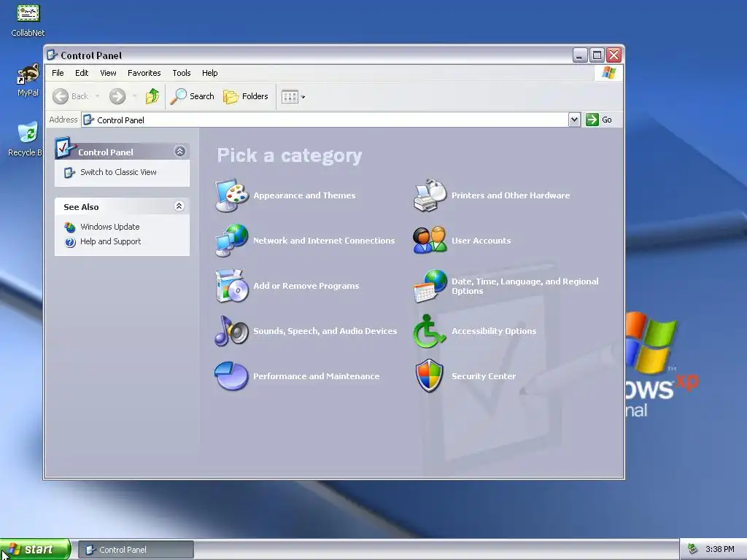Screen dimensions: 747x560
Task: Click the Security Center shield icon
Action: (x=429, y=376)
